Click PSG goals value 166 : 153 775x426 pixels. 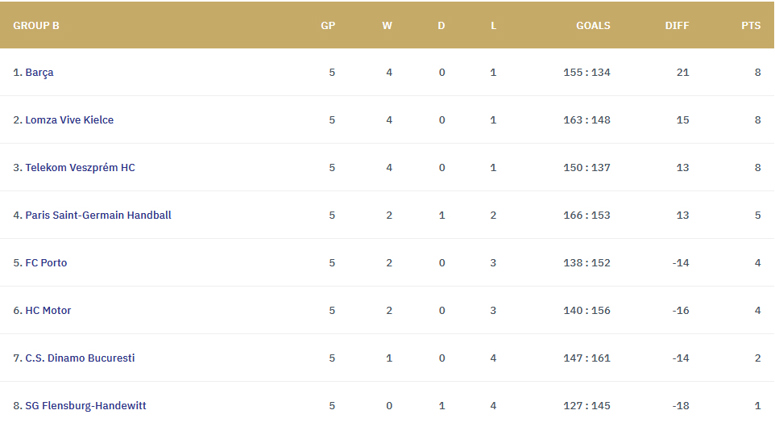point(587,215)
